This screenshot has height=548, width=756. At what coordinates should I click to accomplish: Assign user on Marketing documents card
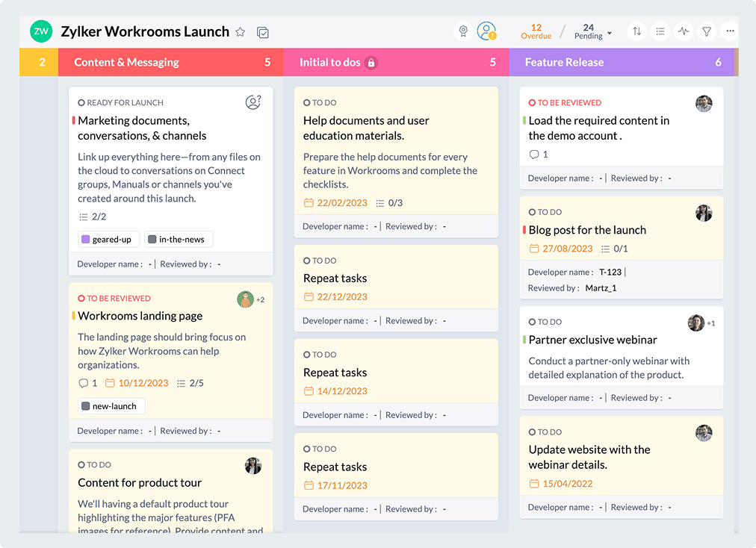(253, 102)
